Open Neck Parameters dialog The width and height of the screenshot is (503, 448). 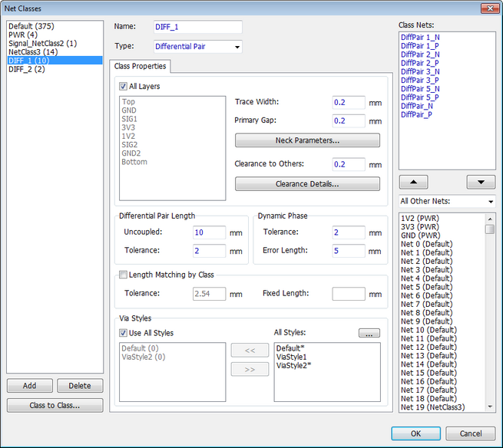coord(307,140)
